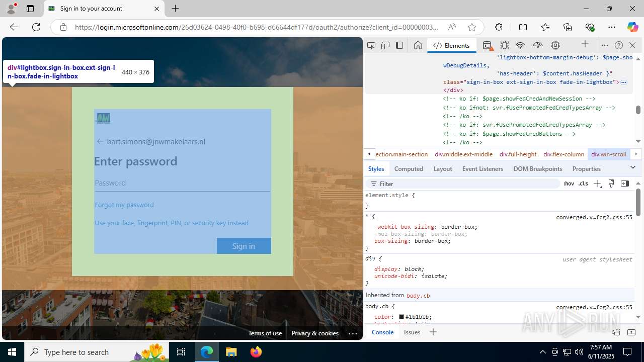Open the Memory chip icon tool
Screen dimensions: 644x362
click(x=555, y=45)
